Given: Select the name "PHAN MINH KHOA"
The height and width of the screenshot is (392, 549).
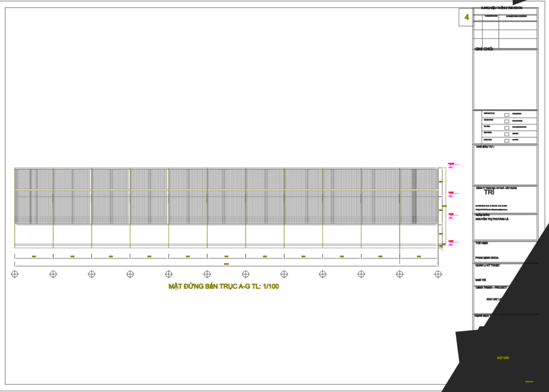Looking at the screenshot, I should (x=487, y=258).
